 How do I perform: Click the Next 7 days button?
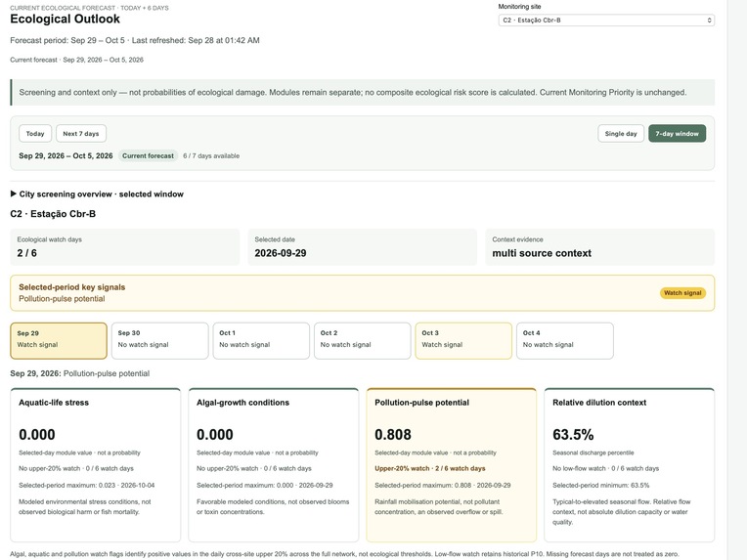(81, 133)
